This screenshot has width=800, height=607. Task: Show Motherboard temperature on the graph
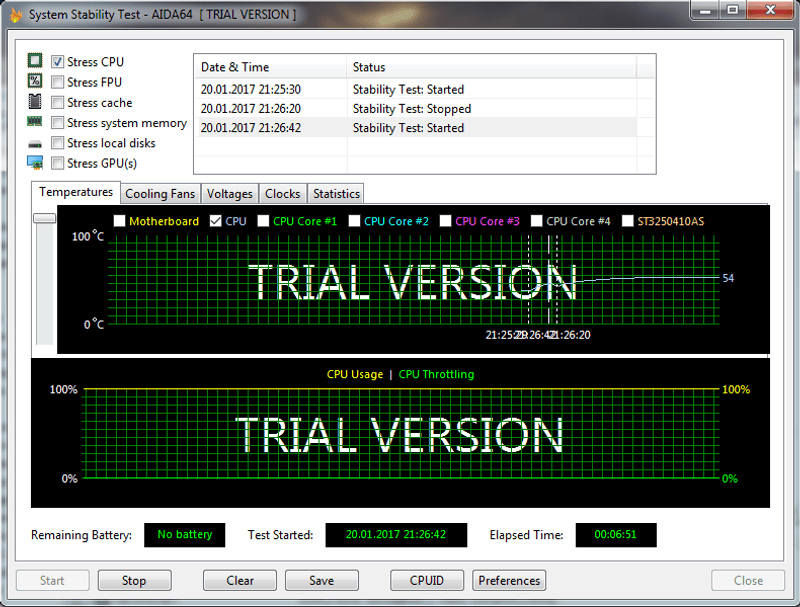pyautogui.click(x=120, y=221)
